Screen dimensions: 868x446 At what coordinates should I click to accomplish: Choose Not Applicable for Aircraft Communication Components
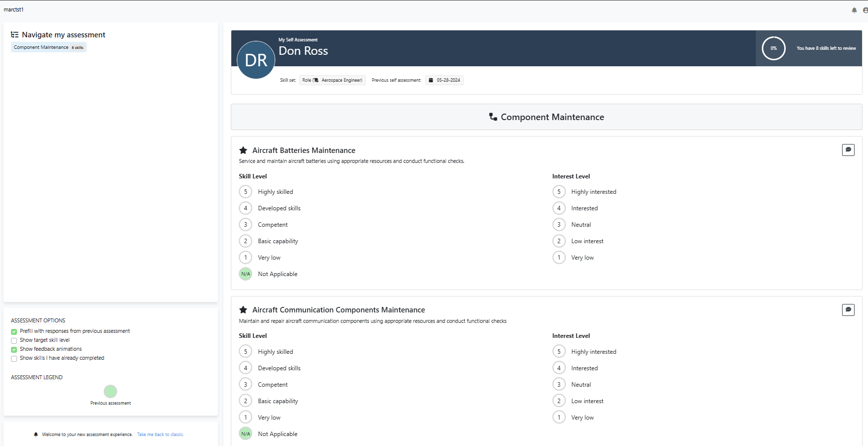tap(245, 434)
